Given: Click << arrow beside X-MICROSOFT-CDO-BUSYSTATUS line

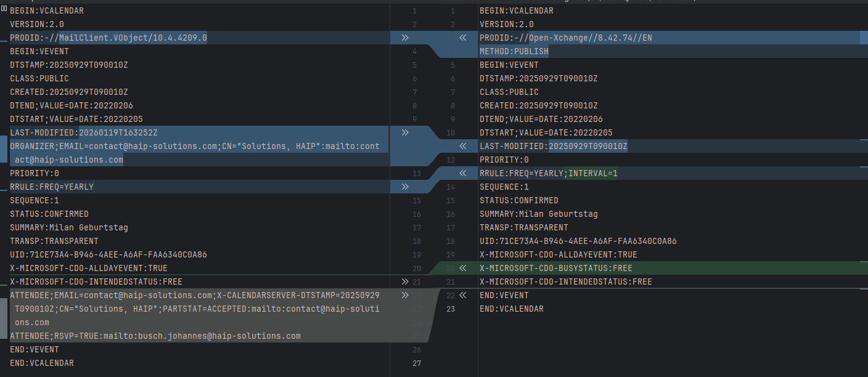Looking at the screenshot, I should [x=462, y=268].
